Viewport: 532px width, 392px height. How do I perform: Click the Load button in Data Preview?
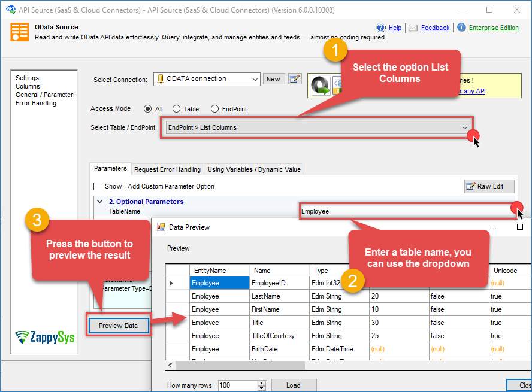[294, 385]
